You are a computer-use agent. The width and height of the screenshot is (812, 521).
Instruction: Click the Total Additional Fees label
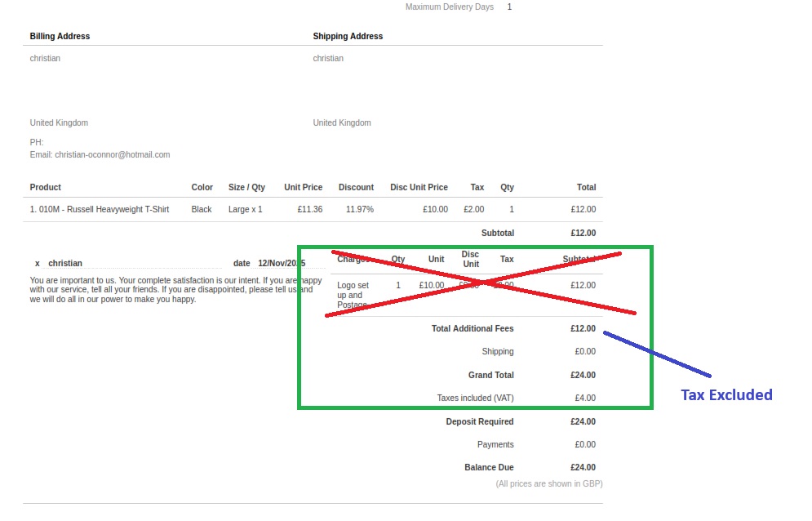point(473,328)
